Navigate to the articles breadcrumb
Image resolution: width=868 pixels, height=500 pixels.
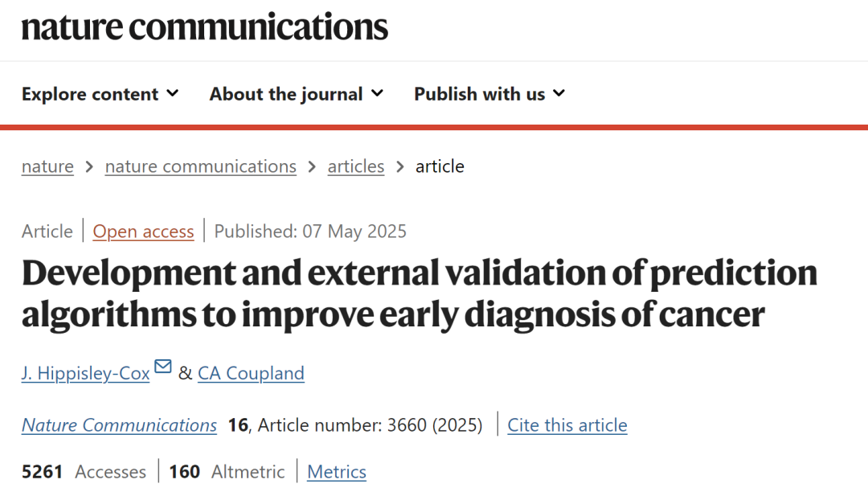click(x=355, y=166)
